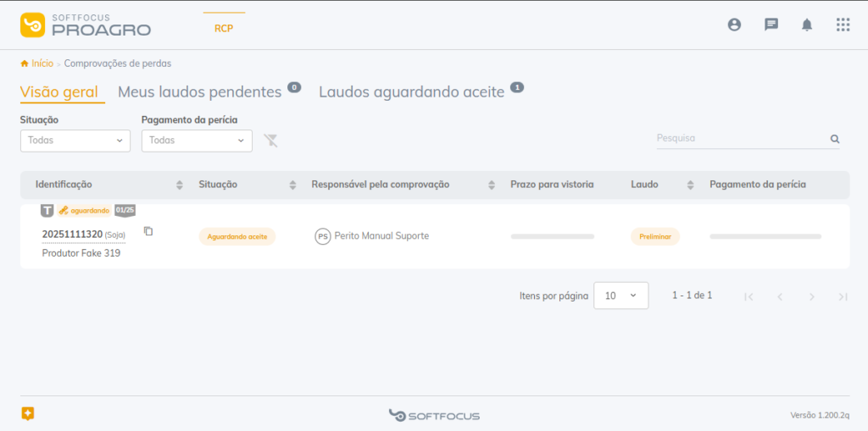Click the Softfocus Proagro logo
868x431 pixels.
[86, 25]
